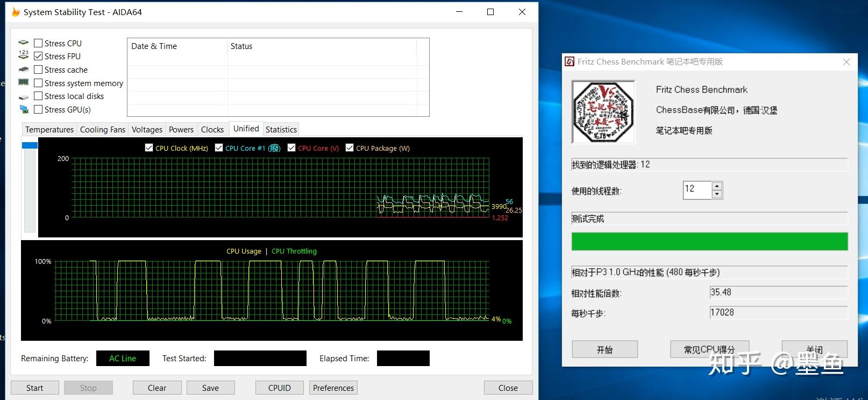
Task: Click the octagonal logo image in Fritz window
Action: [603, 112]
